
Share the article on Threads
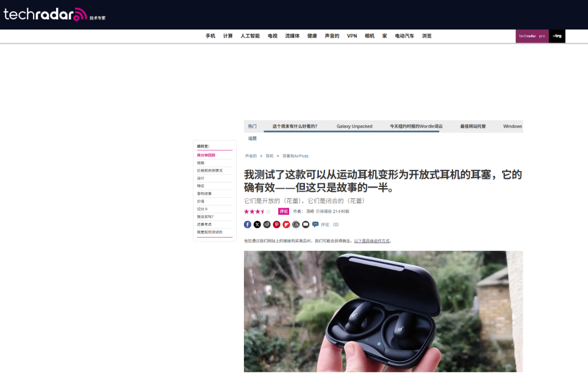(x=296, y=224)
